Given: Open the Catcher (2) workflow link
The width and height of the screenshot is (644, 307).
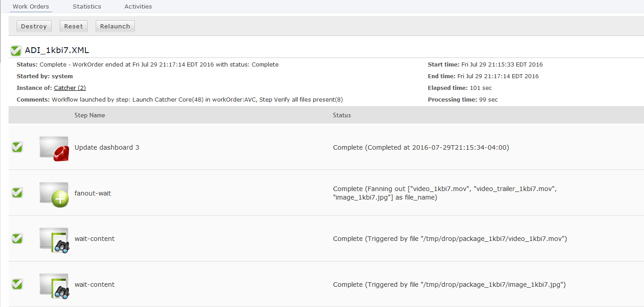Looking at the screenshot, I should tap(70, 88).
